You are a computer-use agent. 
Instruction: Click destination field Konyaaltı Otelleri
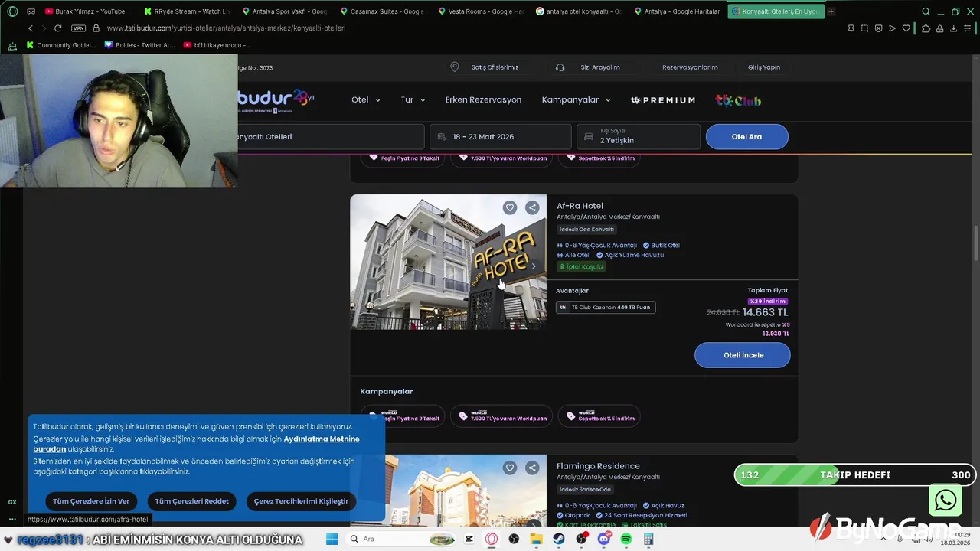click(331, 137)
